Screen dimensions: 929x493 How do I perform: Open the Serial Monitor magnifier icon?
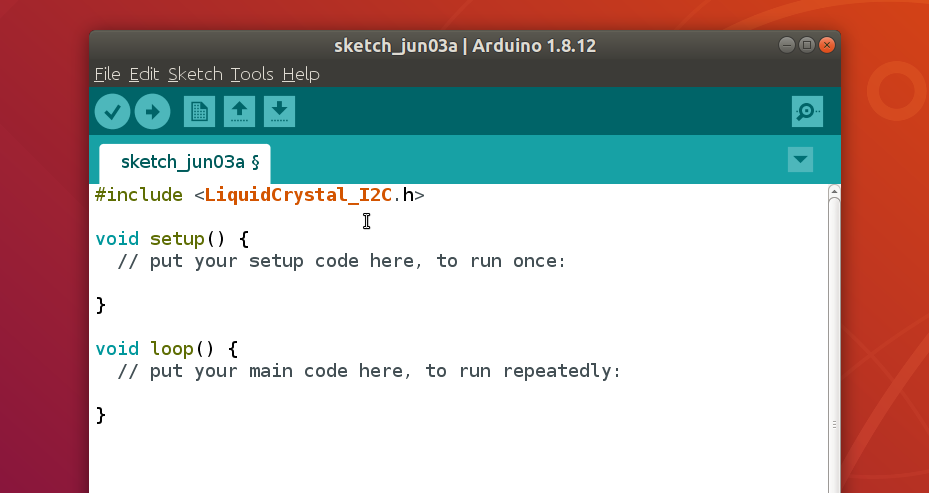point(807,111)
